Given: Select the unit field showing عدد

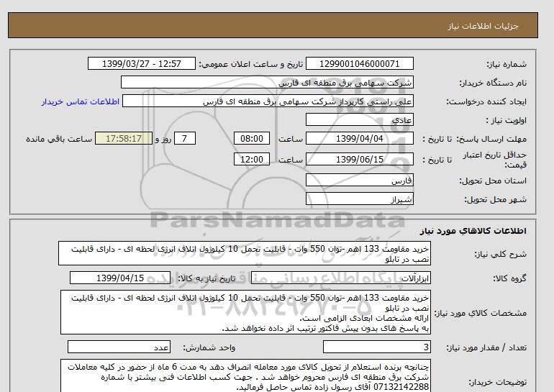Looking at the screenshot, I should pyautogui.click(x=119, y=347).
